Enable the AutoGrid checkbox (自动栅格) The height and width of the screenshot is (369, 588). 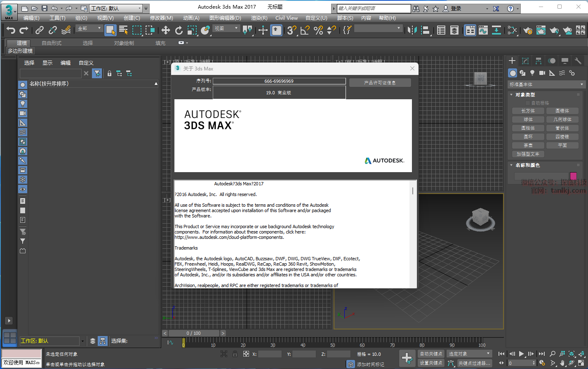pos(528,103)
